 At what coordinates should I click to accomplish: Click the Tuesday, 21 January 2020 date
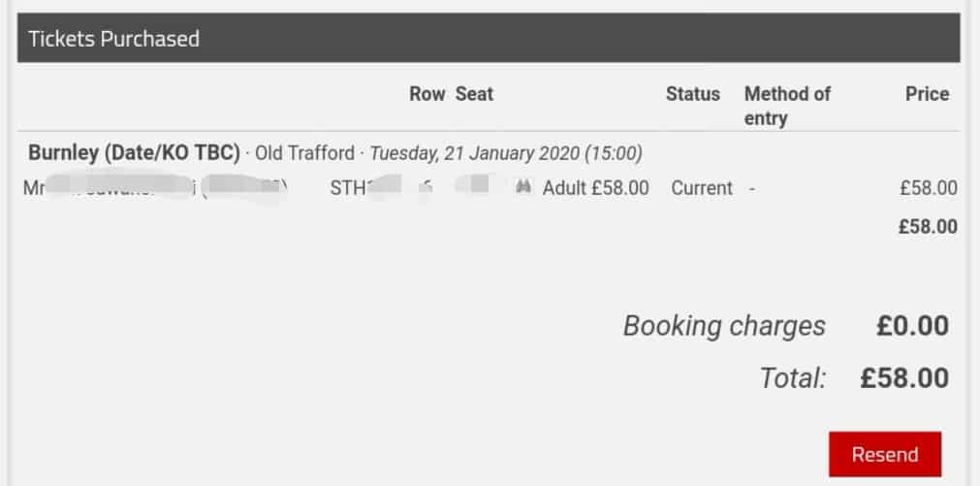coord(506,153)
